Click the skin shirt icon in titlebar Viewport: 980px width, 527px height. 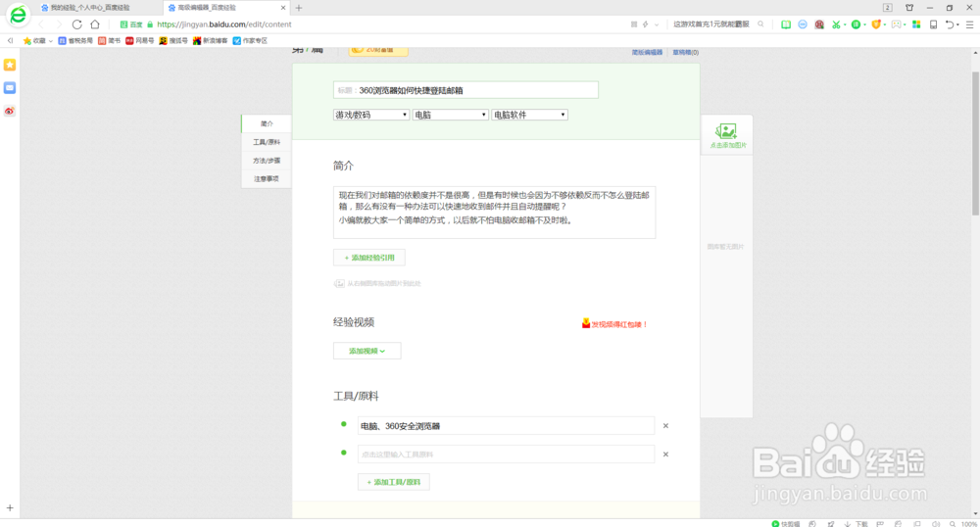point(909,8)
